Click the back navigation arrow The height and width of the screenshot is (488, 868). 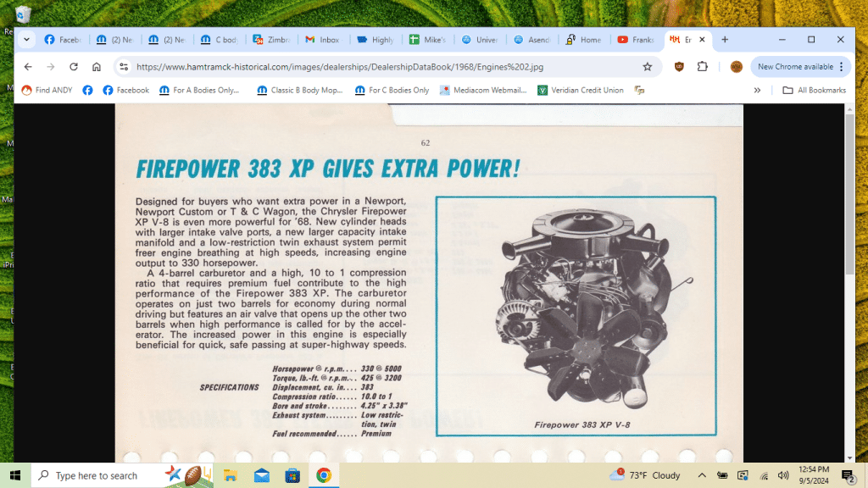coord(28,67)
